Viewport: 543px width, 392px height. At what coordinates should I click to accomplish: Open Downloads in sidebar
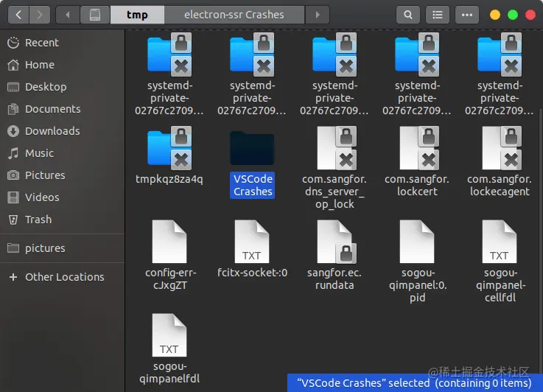(x=63, y=131)
